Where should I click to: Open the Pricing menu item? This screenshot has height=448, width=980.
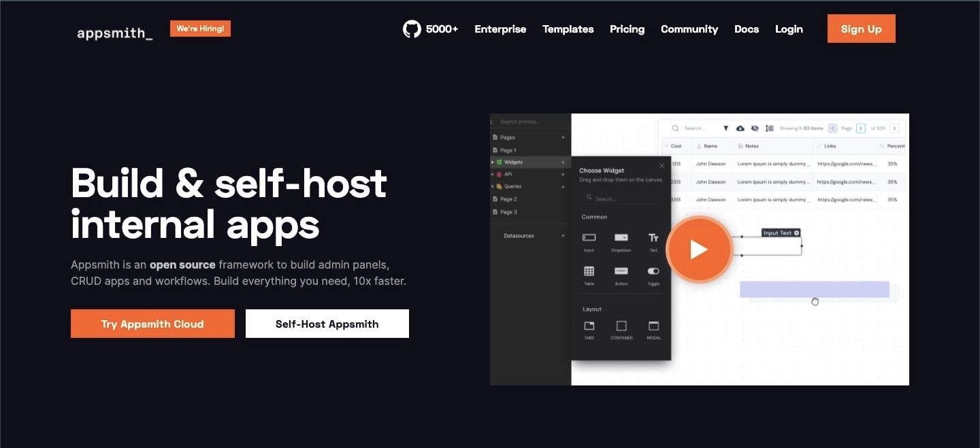pyautogui.click(x=627, y=29)
